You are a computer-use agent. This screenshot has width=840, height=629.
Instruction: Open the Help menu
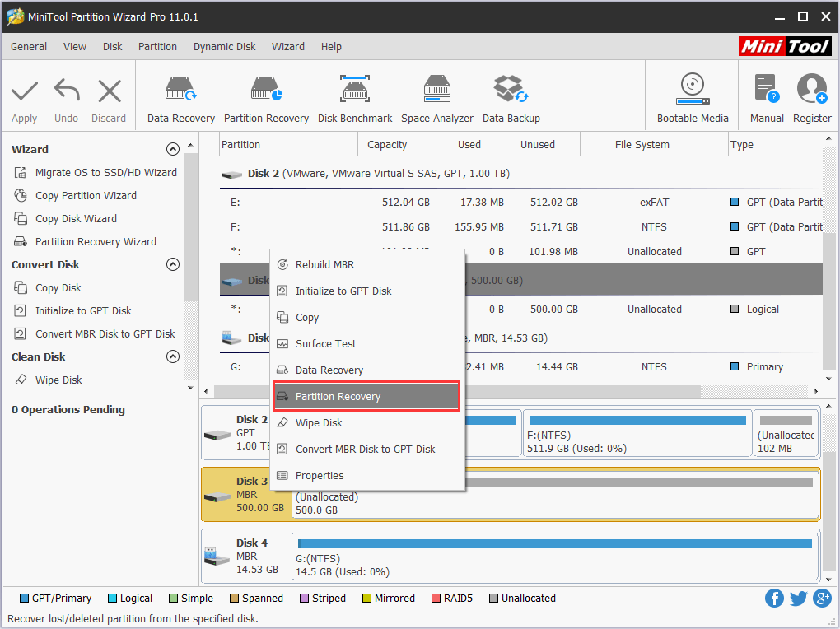coord(331,47)
